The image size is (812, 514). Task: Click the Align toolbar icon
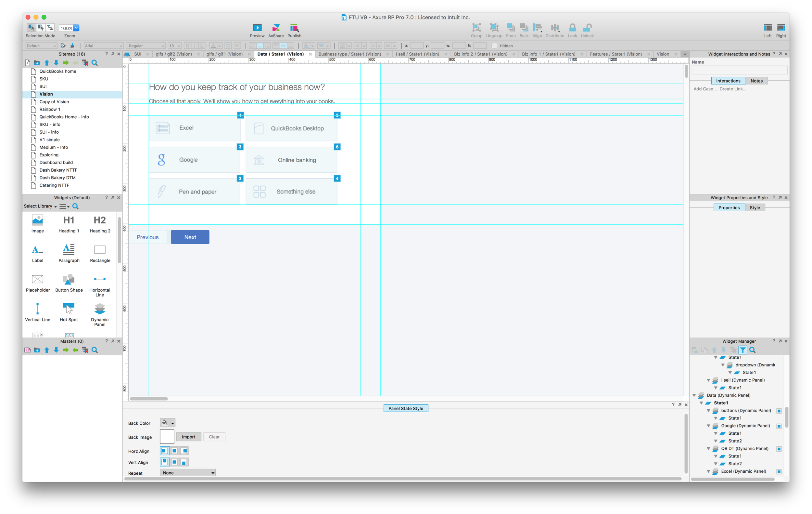[x=537, y=28]
